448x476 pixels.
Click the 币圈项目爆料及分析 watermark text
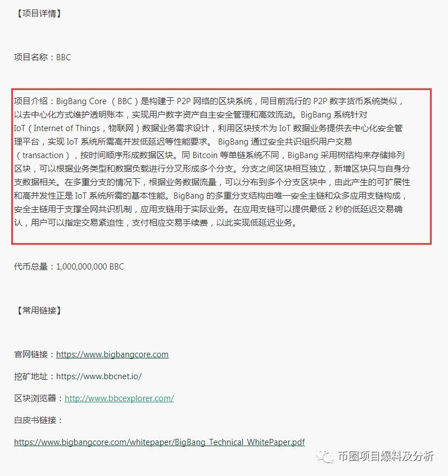pos(386,456)
